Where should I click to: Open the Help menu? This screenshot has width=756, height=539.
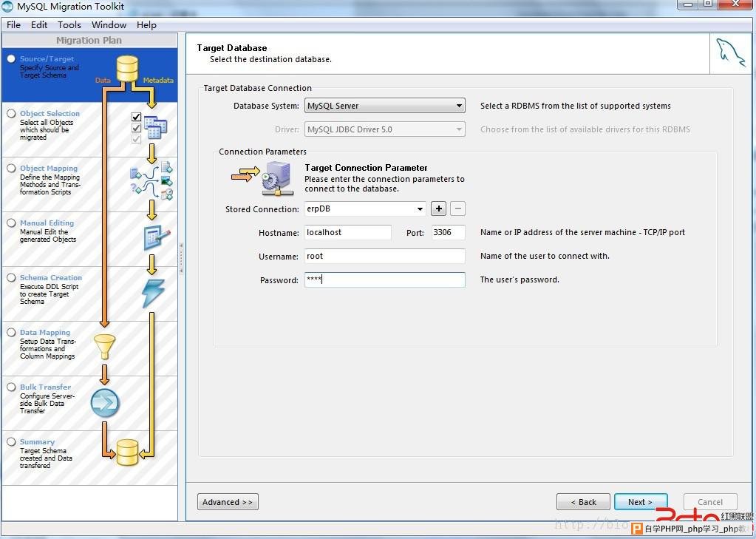[146, 24]
